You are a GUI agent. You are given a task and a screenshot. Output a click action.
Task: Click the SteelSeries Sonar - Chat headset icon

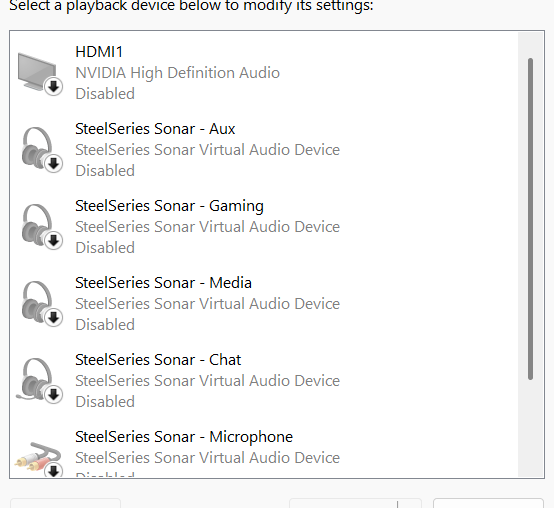point(40,381)
